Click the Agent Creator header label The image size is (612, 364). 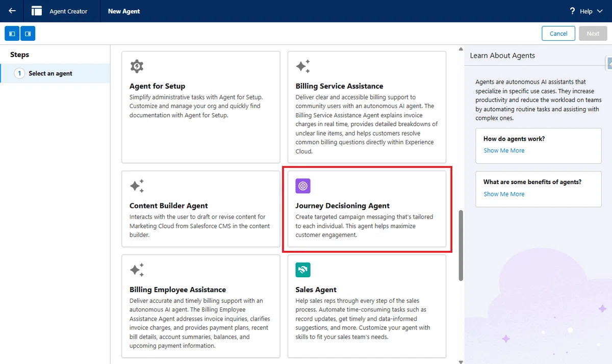pos(68,11)
